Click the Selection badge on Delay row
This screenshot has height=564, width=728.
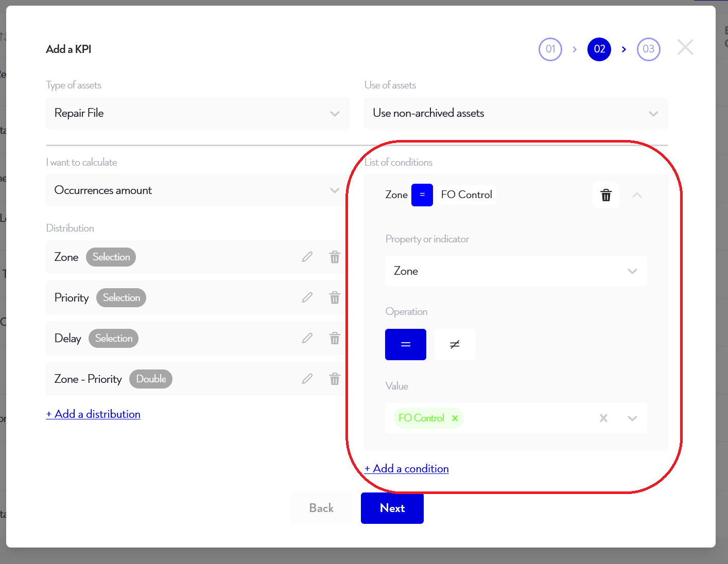[x=113, y=338]
